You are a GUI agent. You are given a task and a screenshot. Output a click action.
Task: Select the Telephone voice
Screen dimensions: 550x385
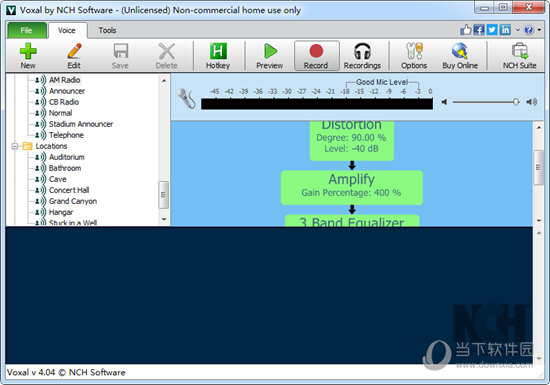click(66, 135)
